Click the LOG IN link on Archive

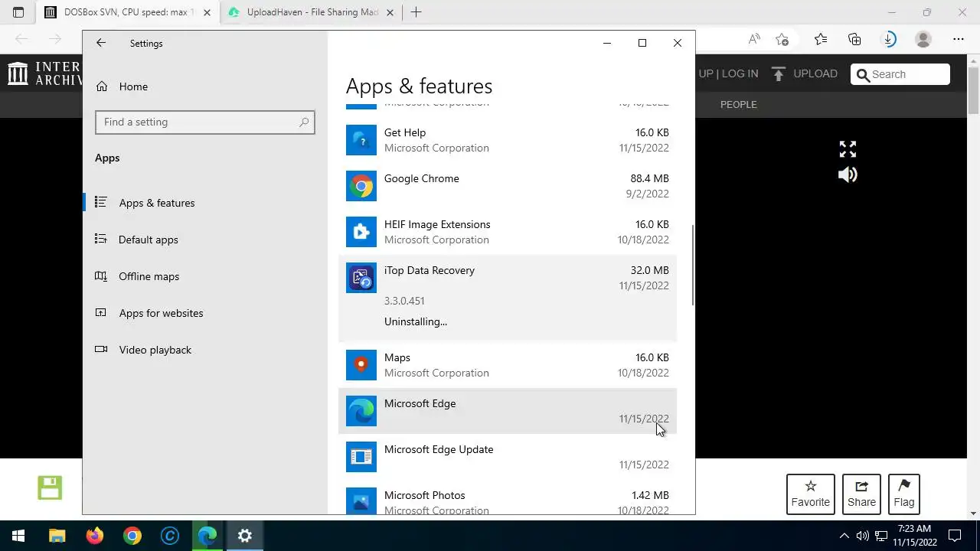(740, 73)
